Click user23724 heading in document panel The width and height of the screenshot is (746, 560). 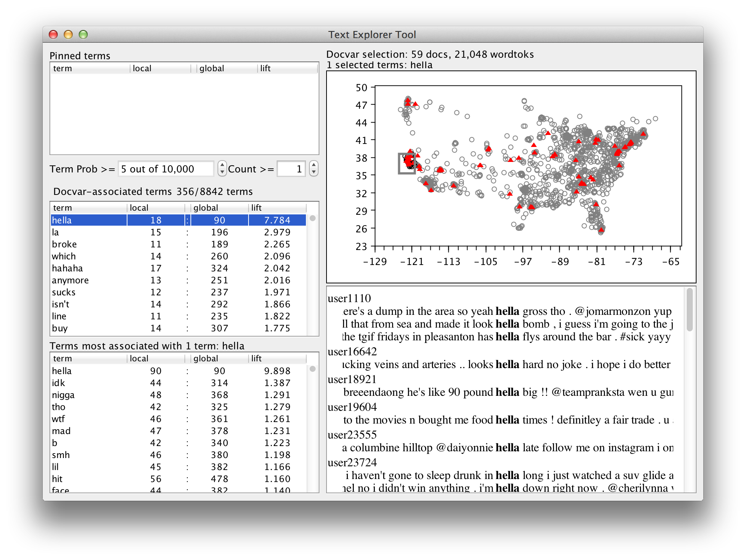click(x=352, y=463)
